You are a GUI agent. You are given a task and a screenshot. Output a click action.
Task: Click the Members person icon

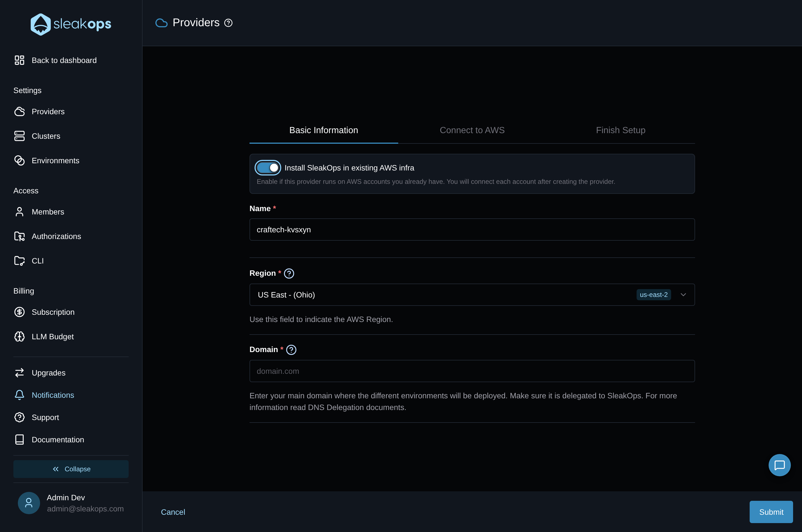pyautogui.click(x=19, y=212)
